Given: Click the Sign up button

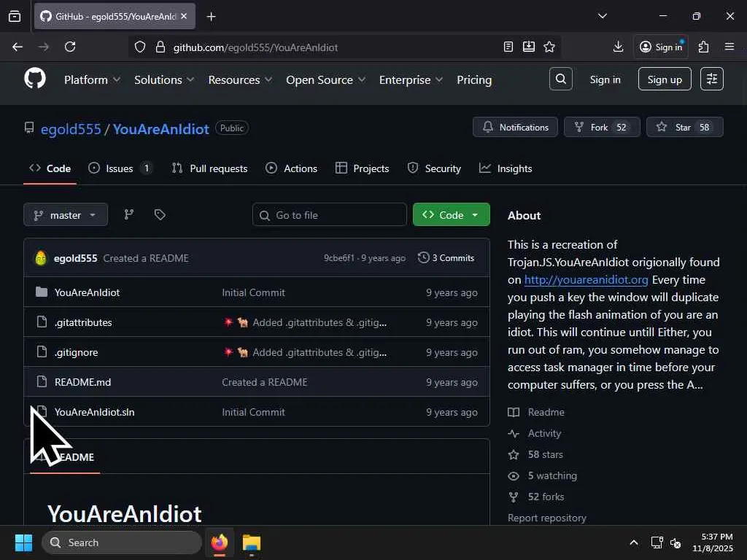Looking at the screenshot, I should [x=665, y=79].
